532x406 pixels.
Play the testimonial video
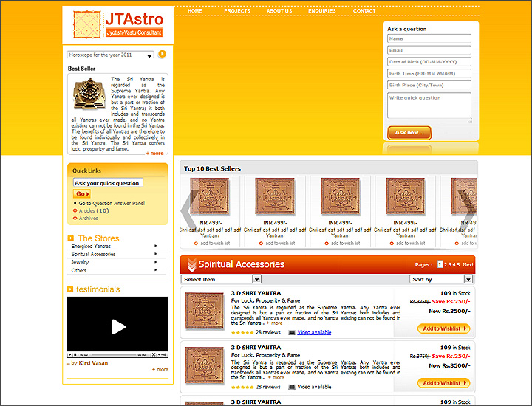pyautogui.click(x=118, y=327)
